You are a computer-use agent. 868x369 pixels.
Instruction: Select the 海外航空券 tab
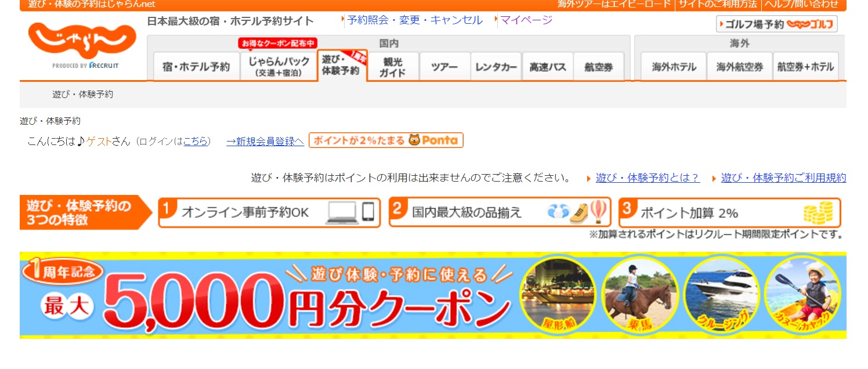pyautogui.click(x=740, y=67)
